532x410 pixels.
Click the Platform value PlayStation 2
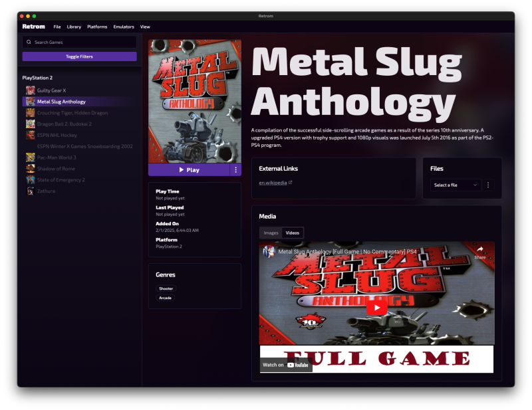tap(169, 247)
